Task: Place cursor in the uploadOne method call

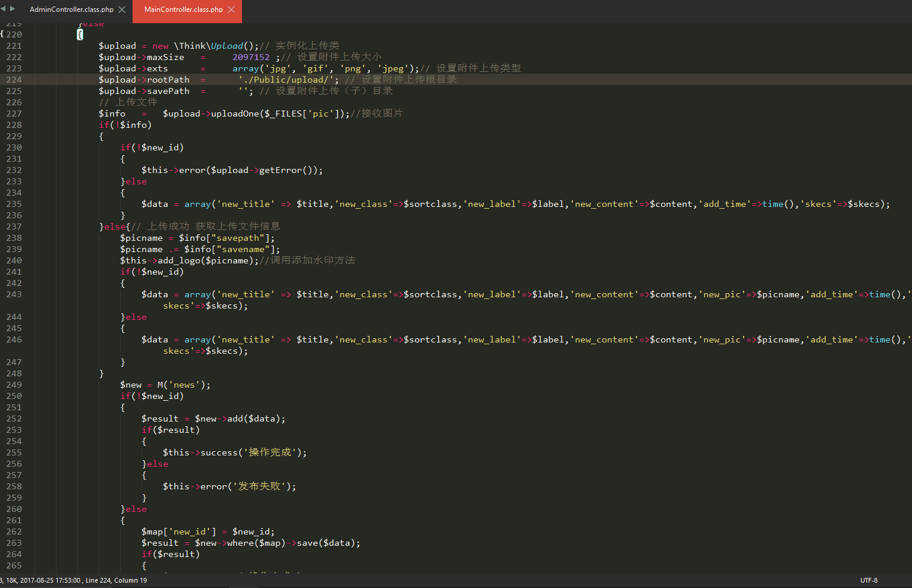Action: 235,114
